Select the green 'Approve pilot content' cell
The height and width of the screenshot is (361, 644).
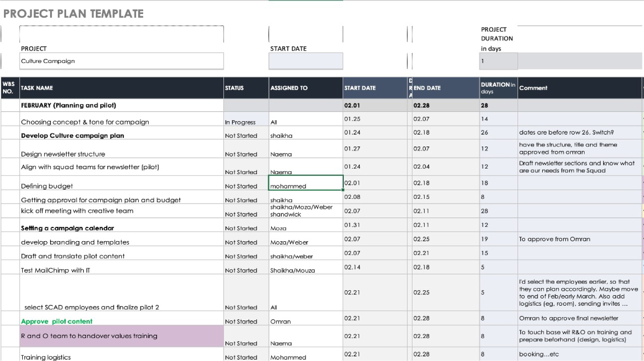[122, 318]
